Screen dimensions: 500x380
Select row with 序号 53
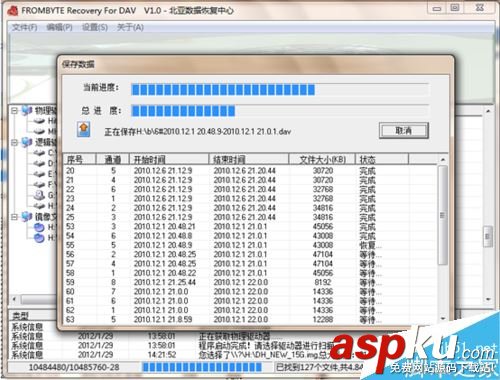point(250,227)
